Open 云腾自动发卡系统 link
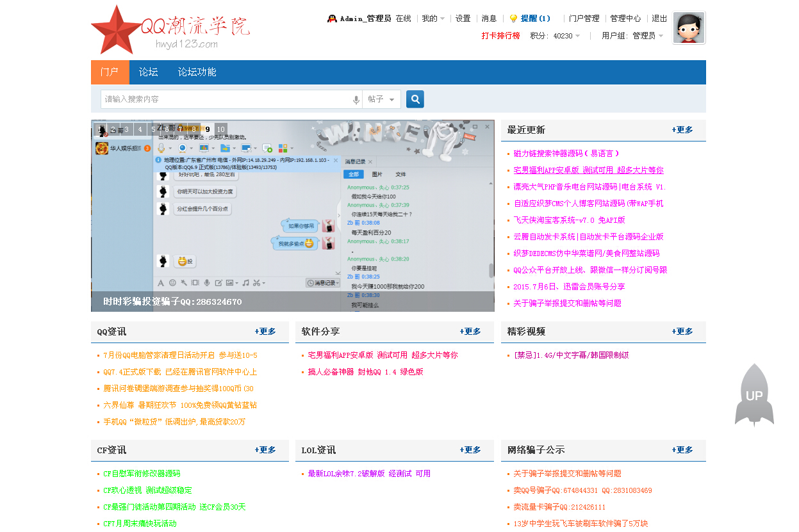The image size is (799, 532). (588, 237)
